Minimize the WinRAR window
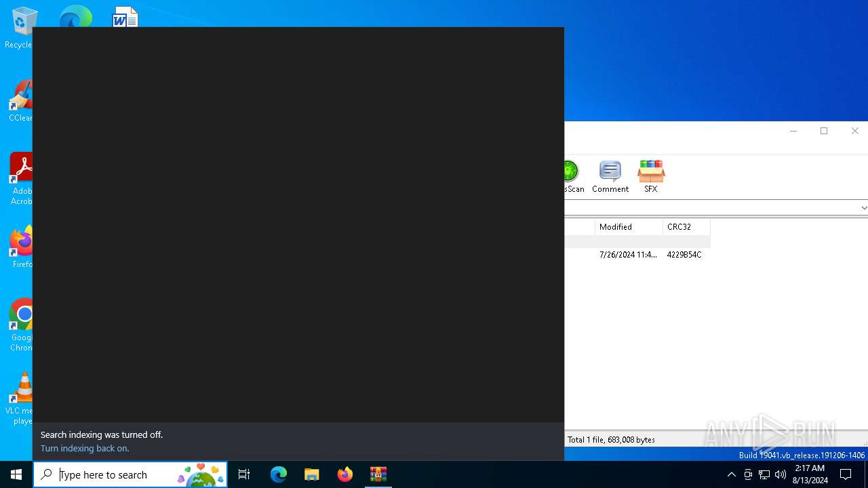 coord(793,131)
